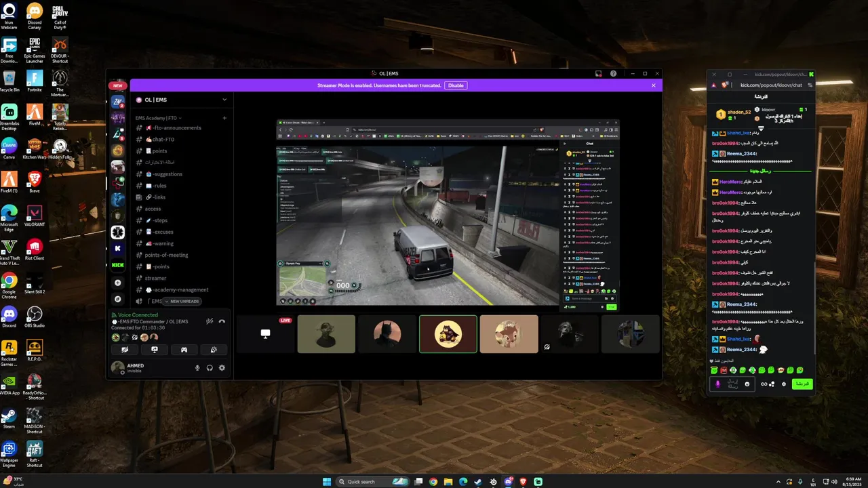Click the Voice Connected status text
The width and height of the screenshot is (868, 488).
[138, 314]
